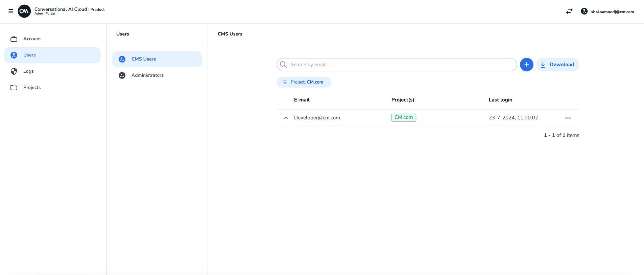Click the blue plus add user button
The image size is (644, 275).
pyautogui.click(x=526, y=65)
